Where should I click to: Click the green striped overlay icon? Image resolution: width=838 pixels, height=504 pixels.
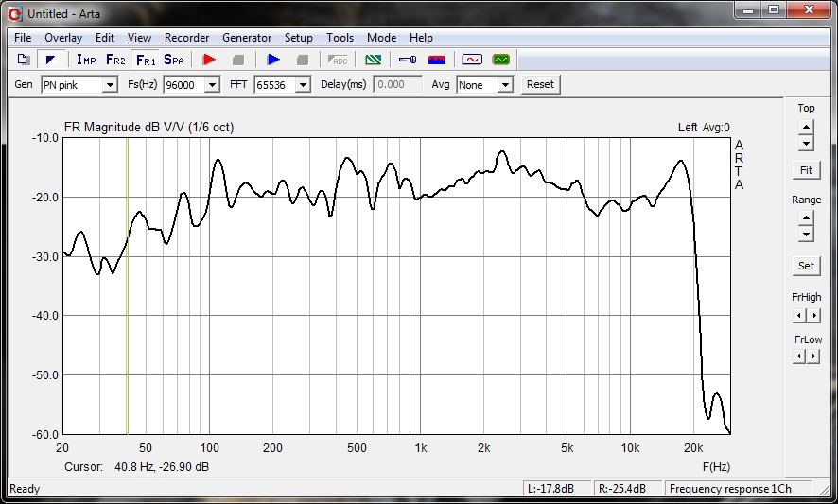pos(373,60)
